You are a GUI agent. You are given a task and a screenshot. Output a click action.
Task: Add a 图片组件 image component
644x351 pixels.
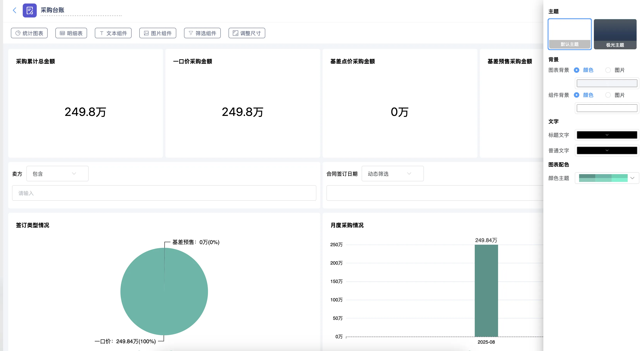point(158,33)
